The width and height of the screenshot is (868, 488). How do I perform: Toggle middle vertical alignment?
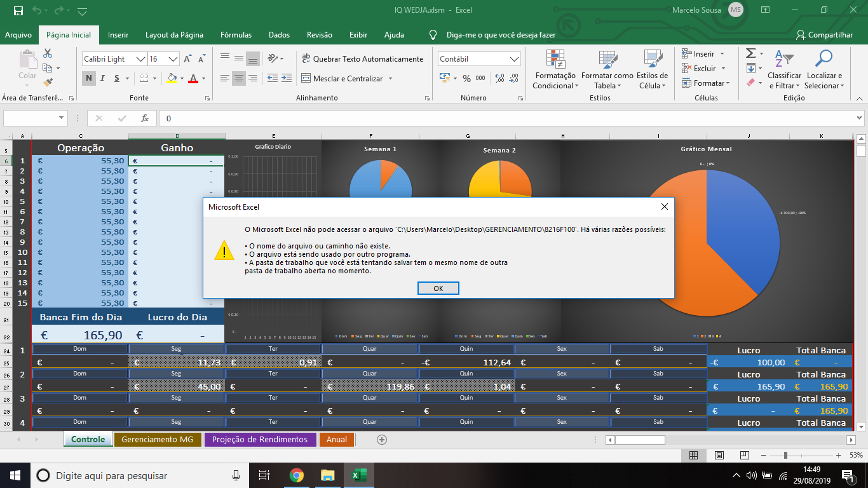tap(239, 58)
